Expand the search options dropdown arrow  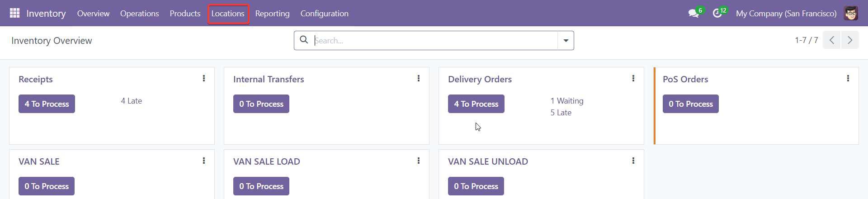pos(566,41)
